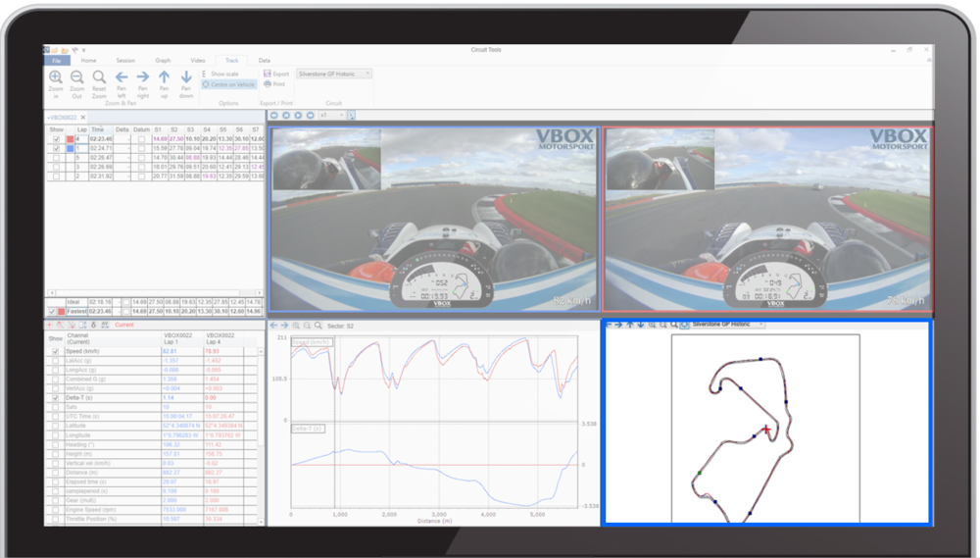Click the video step-back playback button
Image resolution: width=980 pixels, height=558 pixels.
click(285, 116)
